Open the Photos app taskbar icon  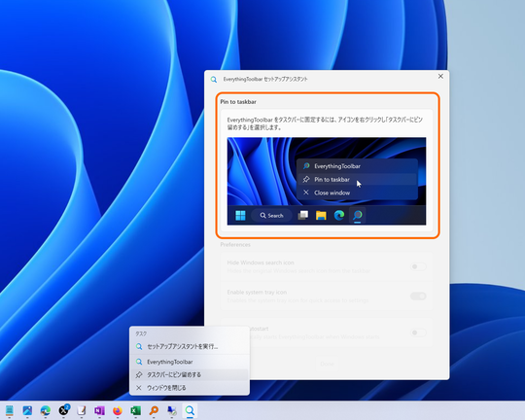(27, 410)
